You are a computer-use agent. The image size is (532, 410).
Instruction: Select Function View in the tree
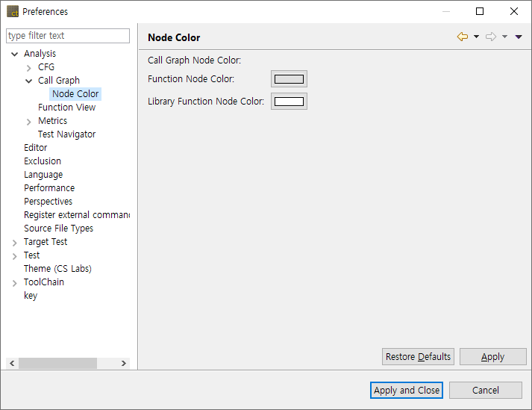tap(66, 108)
